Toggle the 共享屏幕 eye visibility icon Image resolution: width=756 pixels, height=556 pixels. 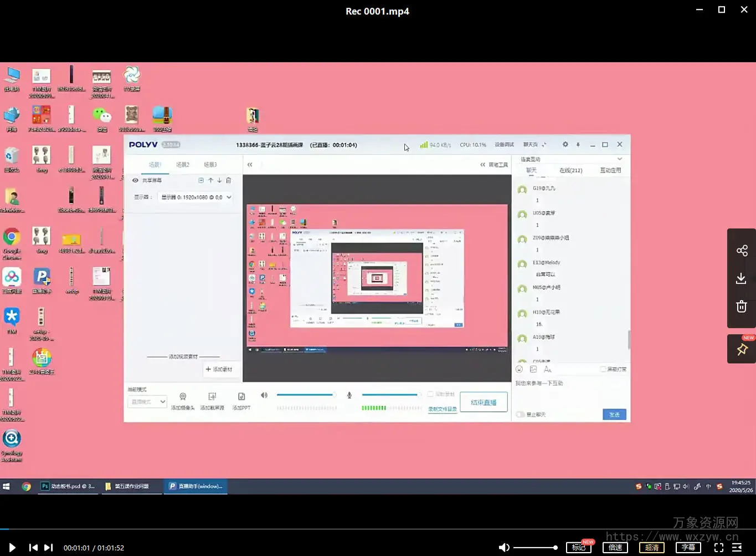click(x=135, y=180)
